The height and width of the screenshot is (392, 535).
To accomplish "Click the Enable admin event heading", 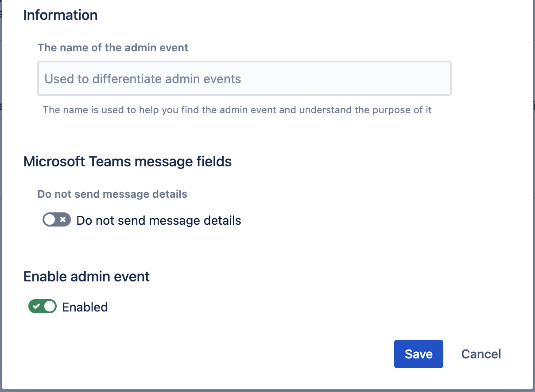I will tap(86, 277).
